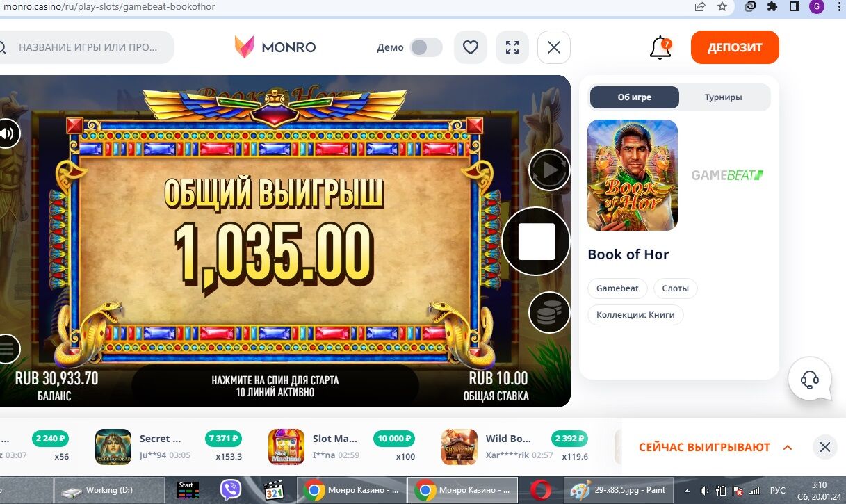Dismiss the winners ticker with X
Screen dimensions: 846x504
pos(825,447)
